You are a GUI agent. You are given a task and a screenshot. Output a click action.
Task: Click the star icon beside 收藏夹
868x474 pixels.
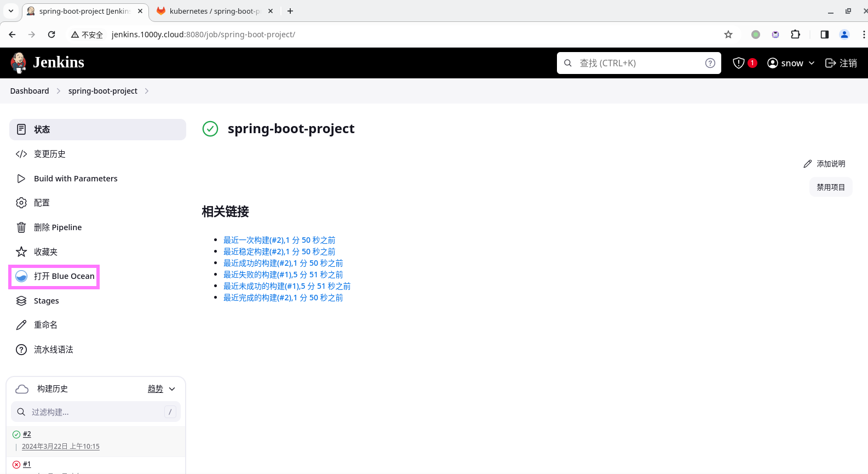pyautogui.click(x=21, y=252)
